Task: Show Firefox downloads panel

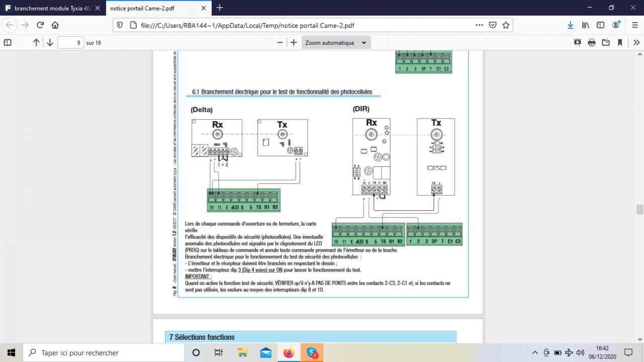Action: pos(571,25)
